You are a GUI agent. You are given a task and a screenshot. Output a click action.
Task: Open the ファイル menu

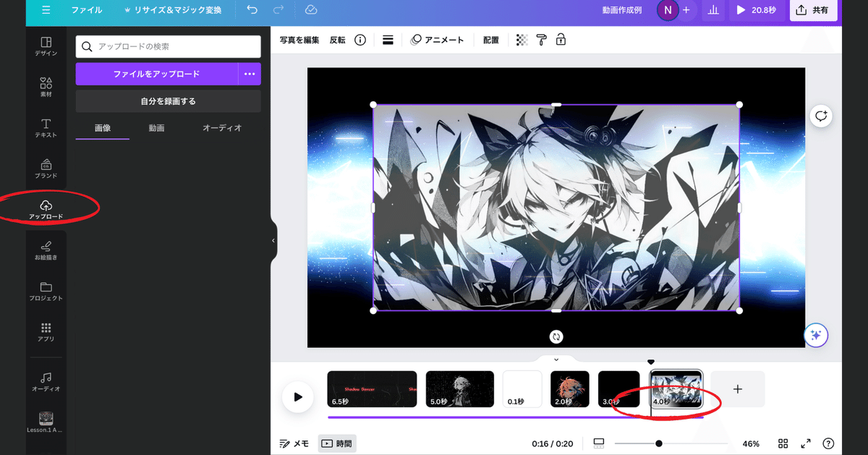[x=87, y=10]
